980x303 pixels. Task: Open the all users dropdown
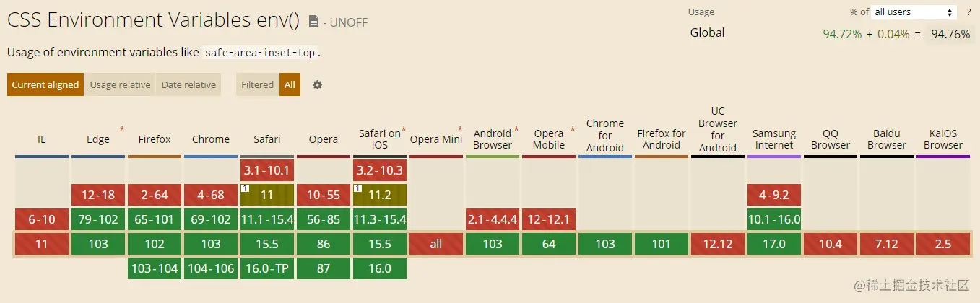pyautogui.click(x=914, y=12)
